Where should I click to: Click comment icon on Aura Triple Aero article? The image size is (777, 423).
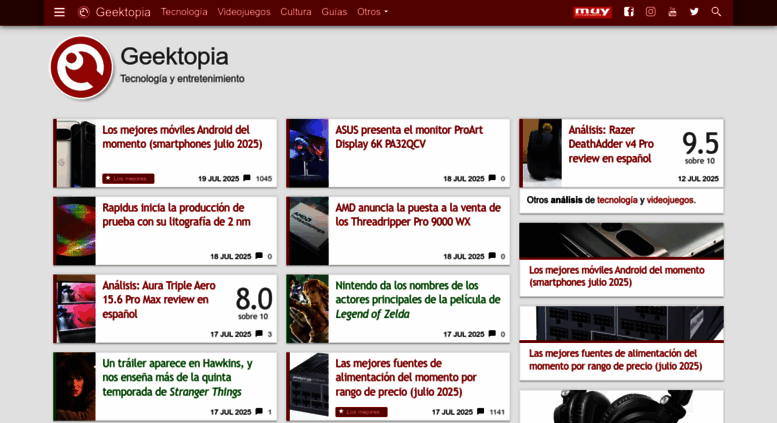tap(259, 334)
